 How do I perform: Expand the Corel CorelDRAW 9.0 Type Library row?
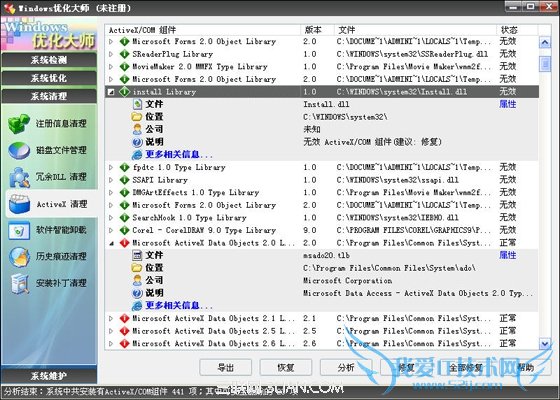coord(111,230)
